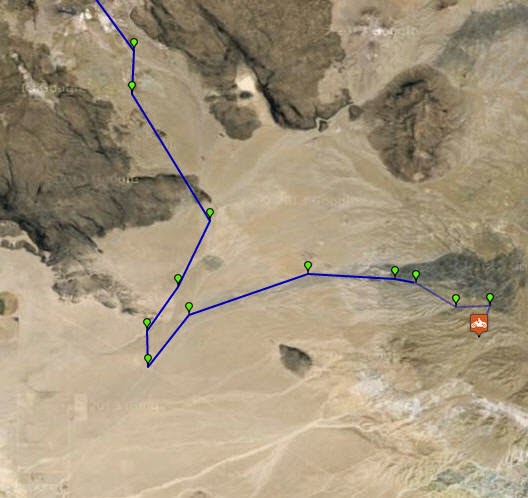Select the short horizontal segment between the last two pins
528x498 pixels.
473,306
